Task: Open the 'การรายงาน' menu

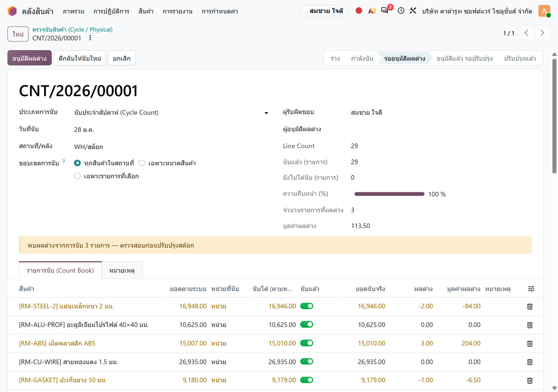Action: (x=178, y=11)
